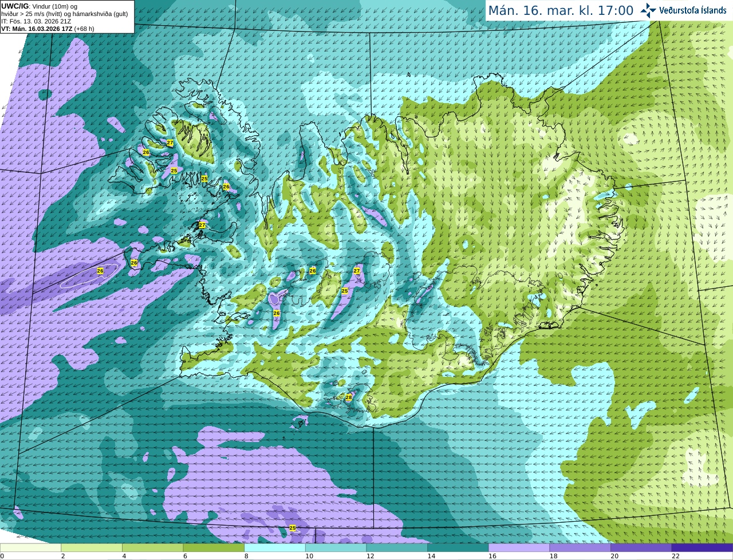Pick the 10–12 m/s legend swatch
The image size is (733, 560).
coord(336,547)
